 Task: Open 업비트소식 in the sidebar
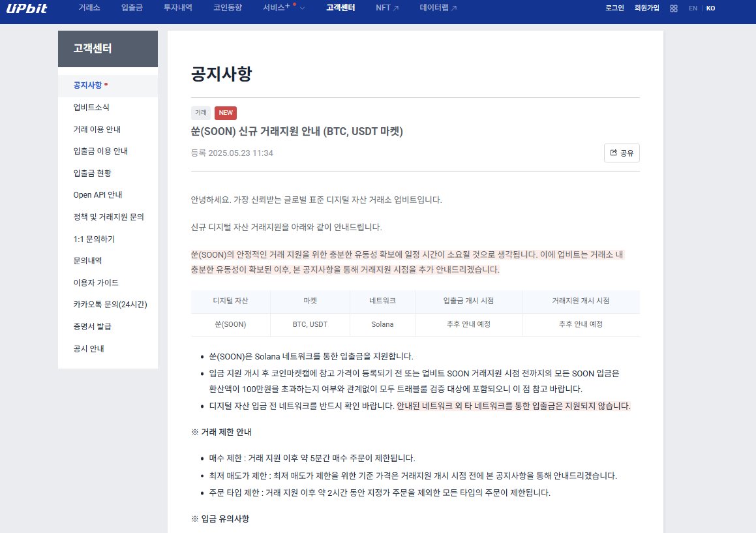[108, 107]
